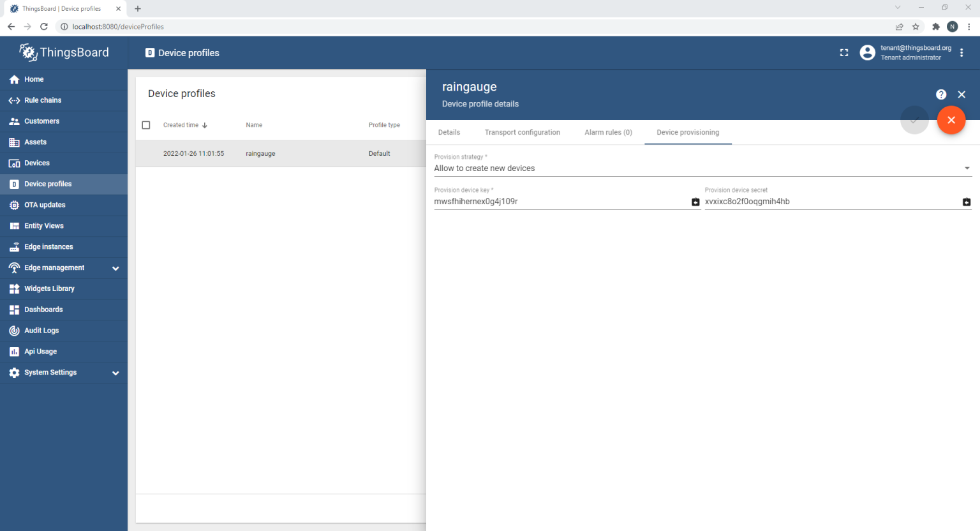Image resolution: width=980 pixels, height=531 pixels.
Task: Open the Widgets Library
Action: click(49, 288)
